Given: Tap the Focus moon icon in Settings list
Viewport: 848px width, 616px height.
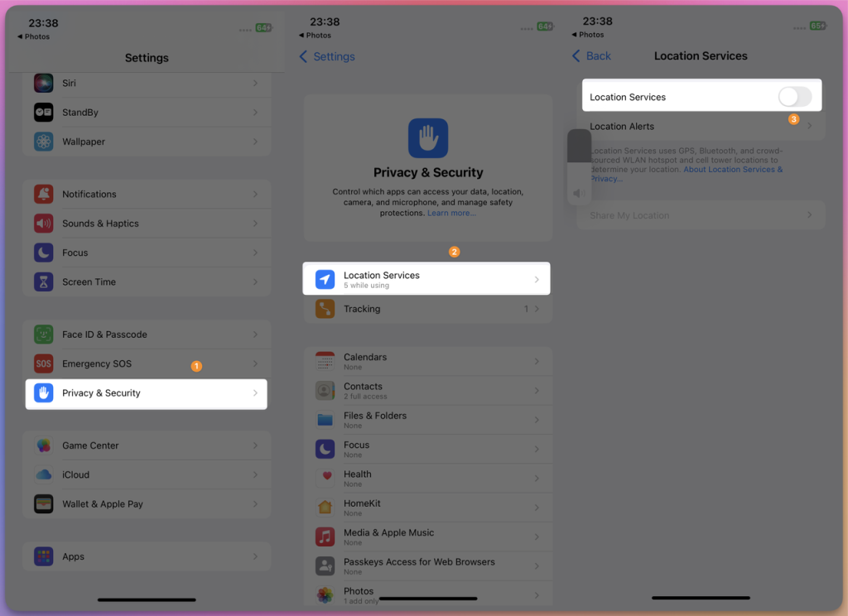Looking at the screenshot, I should [x=44, y=253].
